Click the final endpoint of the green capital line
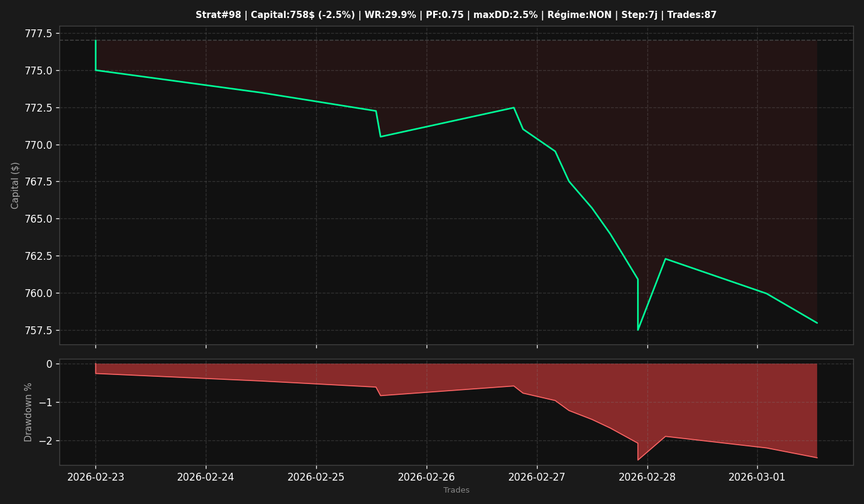 (817, 323)
